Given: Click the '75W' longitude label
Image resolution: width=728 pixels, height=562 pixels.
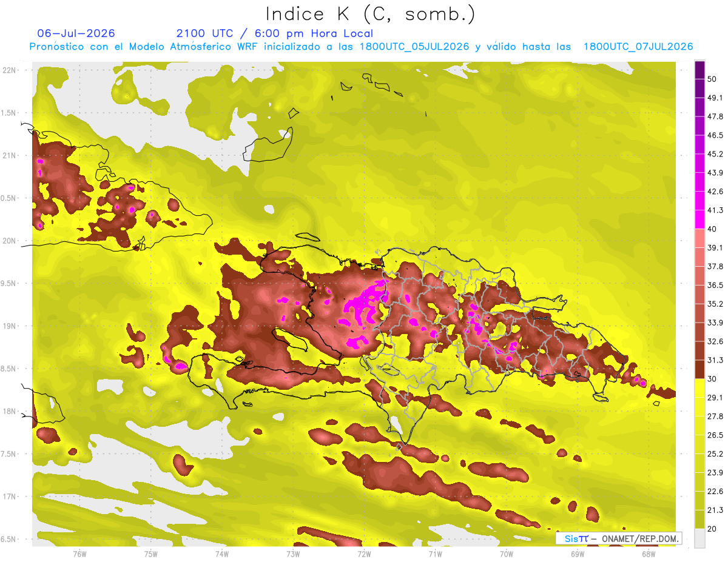Looking at the screenshot, I should (x=151, y=553).
